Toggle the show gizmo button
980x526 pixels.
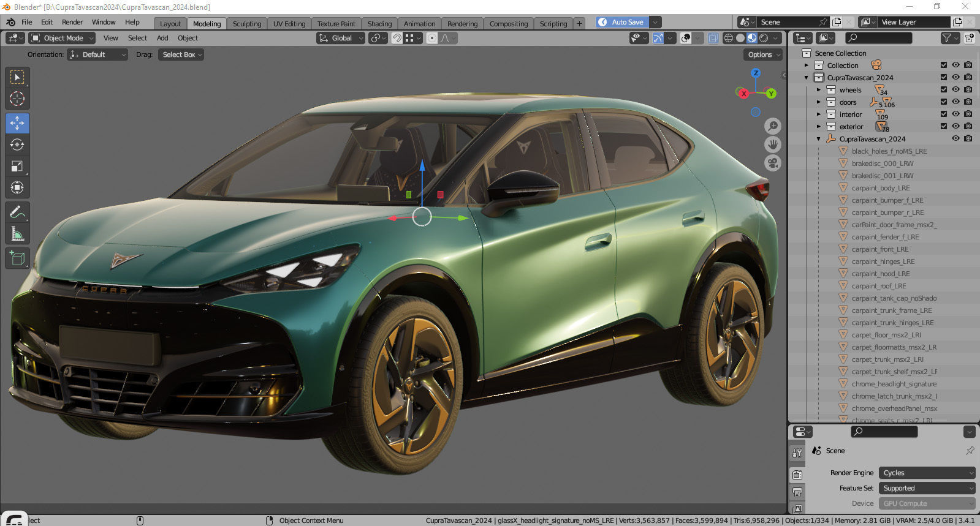[x=658, y=38]
